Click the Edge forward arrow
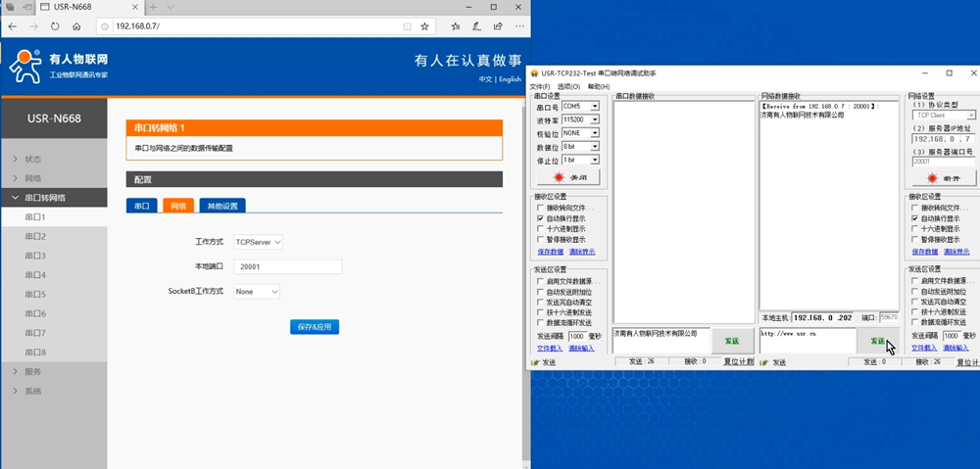 pos(33,26)
